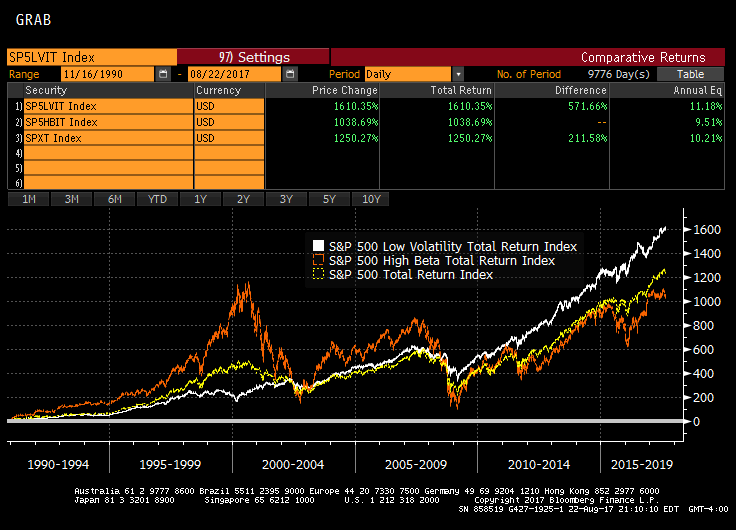Click the white Low Volatility legend swatch
This screenshot has width=736, height=530.
tap(318, 246)
